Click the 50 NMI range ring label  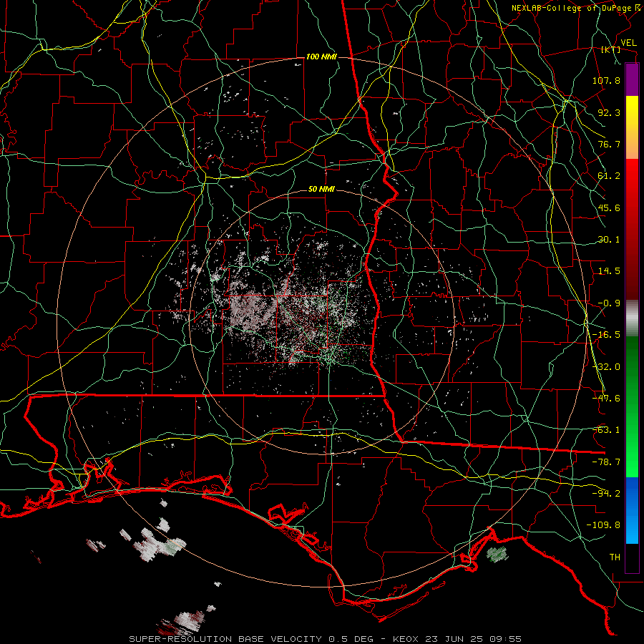pyautogui.click(x=321, y=190)
